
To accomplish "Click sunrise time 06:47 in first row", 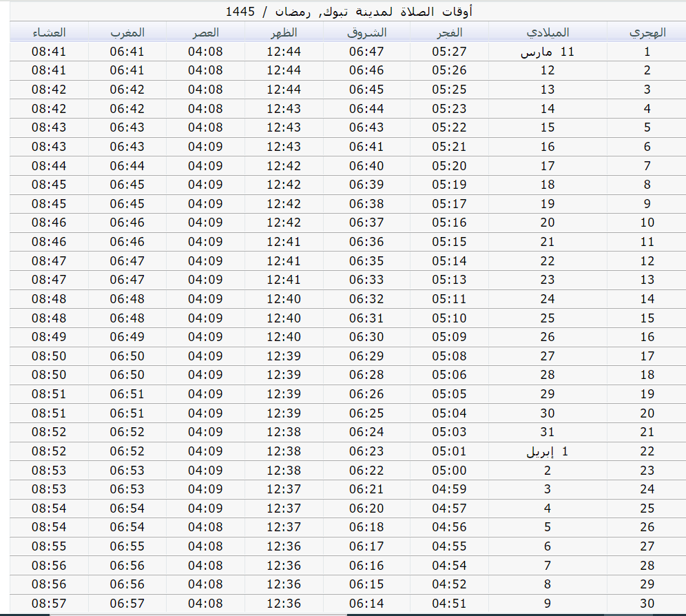I will click(x=366, y=52).
